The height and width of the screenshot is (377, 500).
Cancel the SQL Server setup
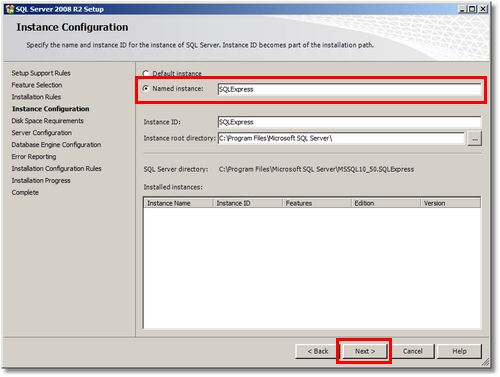[412, 351]
